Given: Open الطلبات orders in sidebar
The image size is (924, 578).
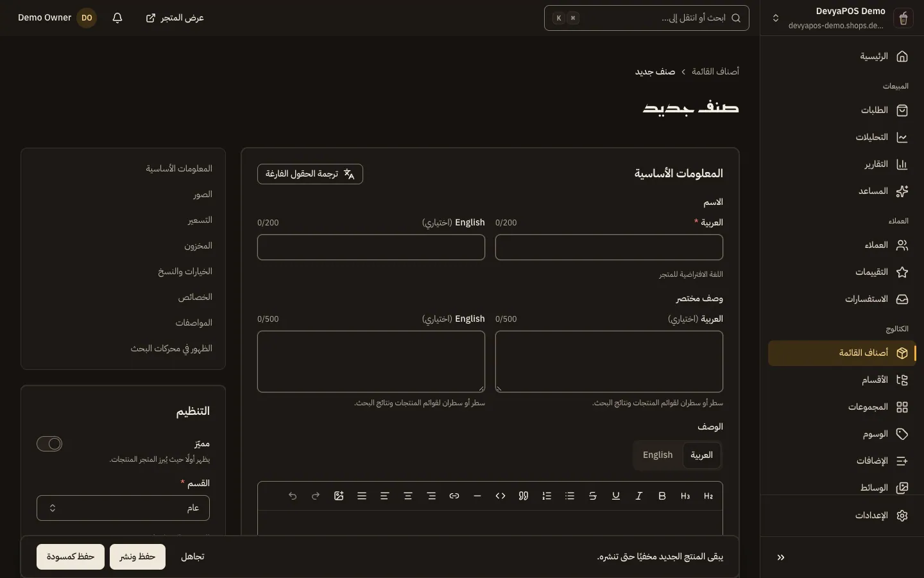Looking at the screenshot, I should [x=842, y=110].
